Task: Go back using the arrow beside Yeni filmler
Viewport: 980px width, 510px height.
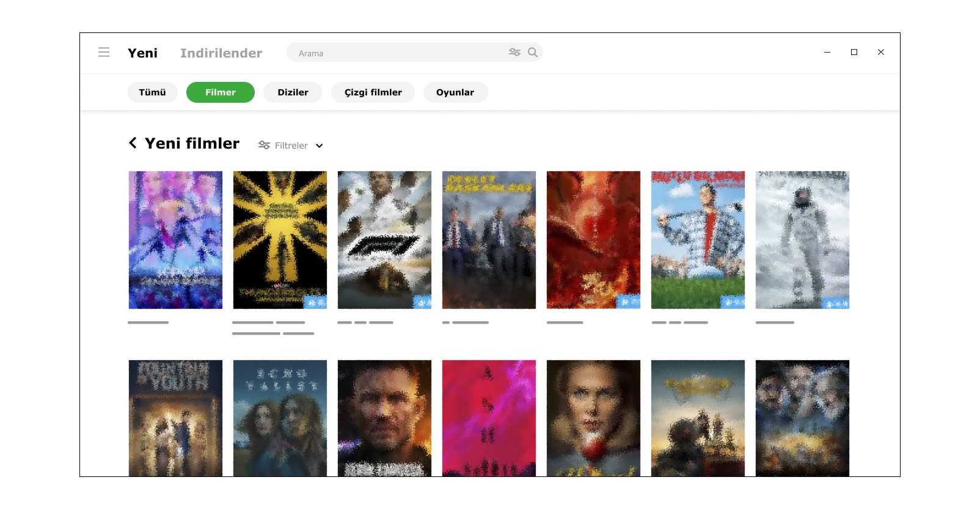Action: 133,143
